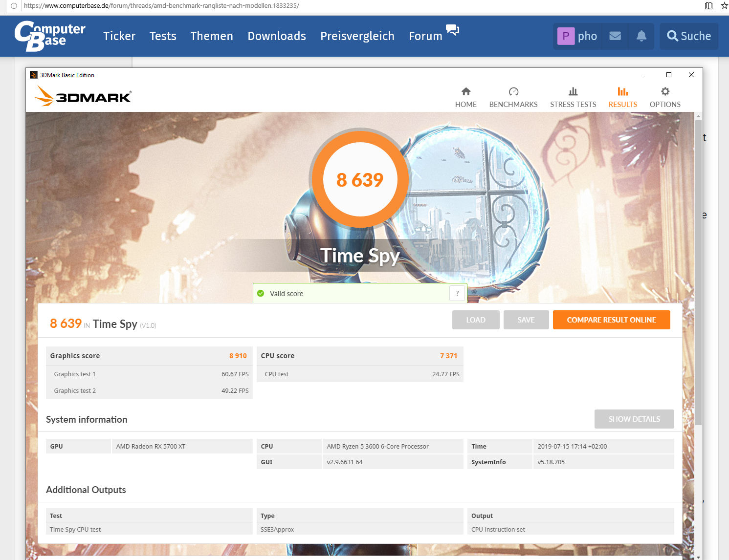The image size is (729, 560).
Task: Click the scrollbar up arrow in 3DMark
Action: pos(698,116)
